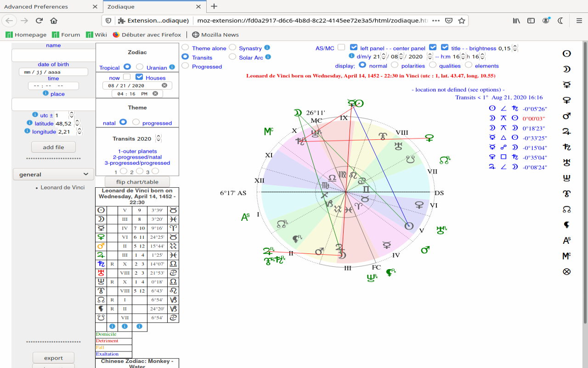Select the Jupiter symbol in right sidebar
Viewport: 588px width, 368px height.
[567, 132]
